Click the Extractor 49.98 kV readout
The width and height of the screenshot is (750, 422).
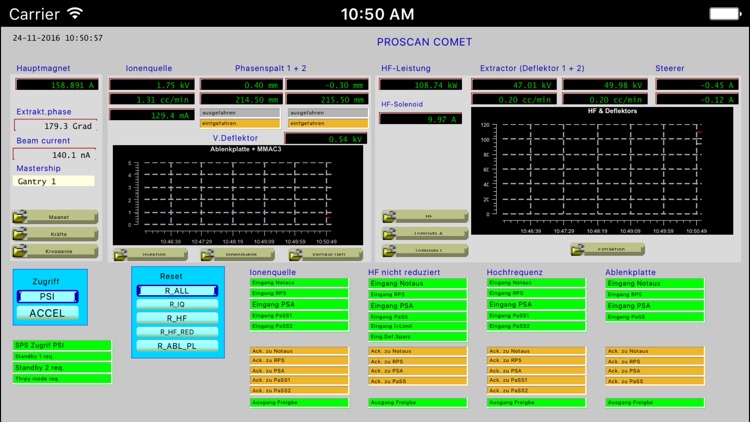[x=605, y=85]
